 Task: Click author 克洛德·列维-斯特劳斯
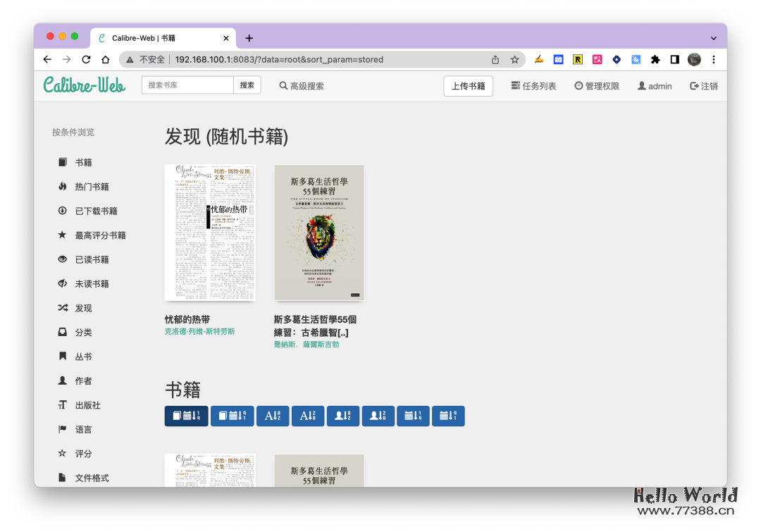(199, 331)
